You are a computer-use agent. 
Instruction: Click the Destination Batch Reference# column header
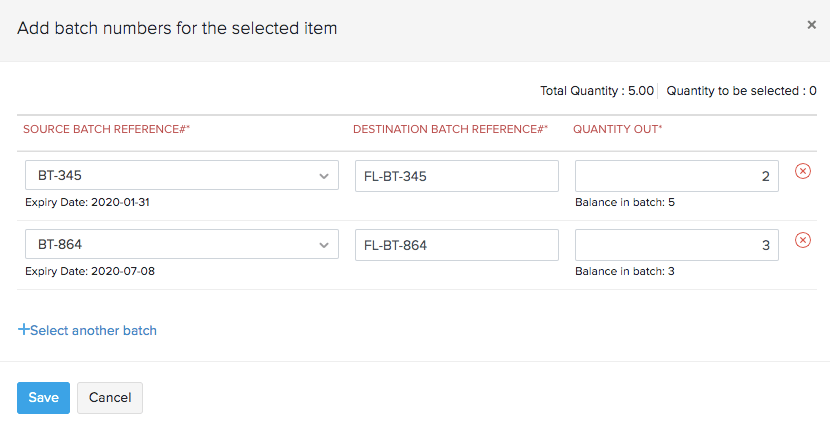(x=451, y=129)
